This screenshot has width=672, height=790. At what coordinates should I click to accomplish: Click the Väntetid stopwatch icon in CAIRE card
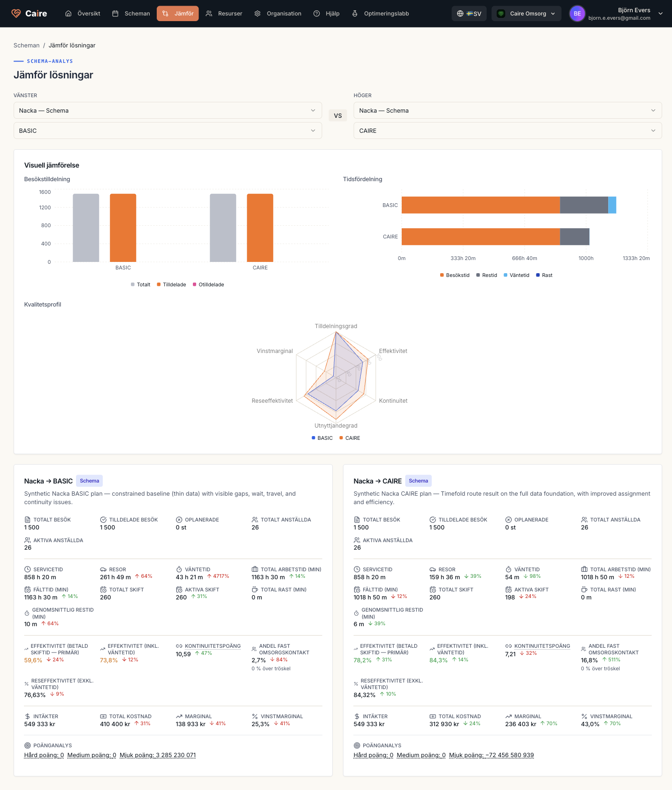click(508, 569)
